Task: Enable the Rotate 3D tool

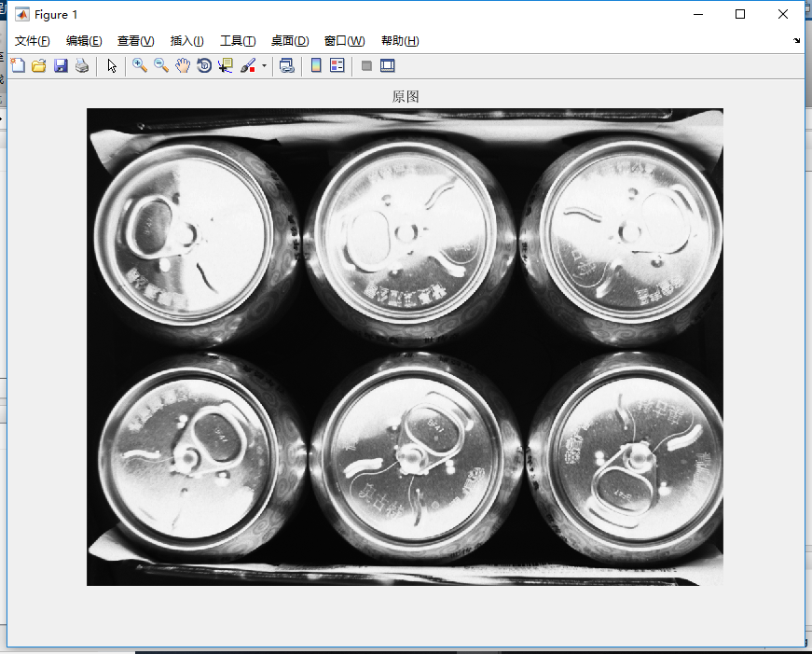Action: (204, 66)
